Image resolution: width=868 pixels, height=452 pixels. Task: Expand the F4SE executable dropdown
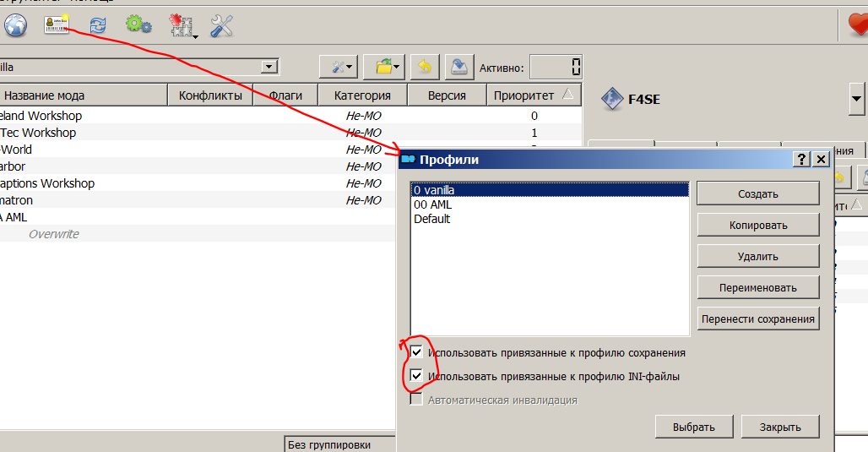[x=857, y=99]
